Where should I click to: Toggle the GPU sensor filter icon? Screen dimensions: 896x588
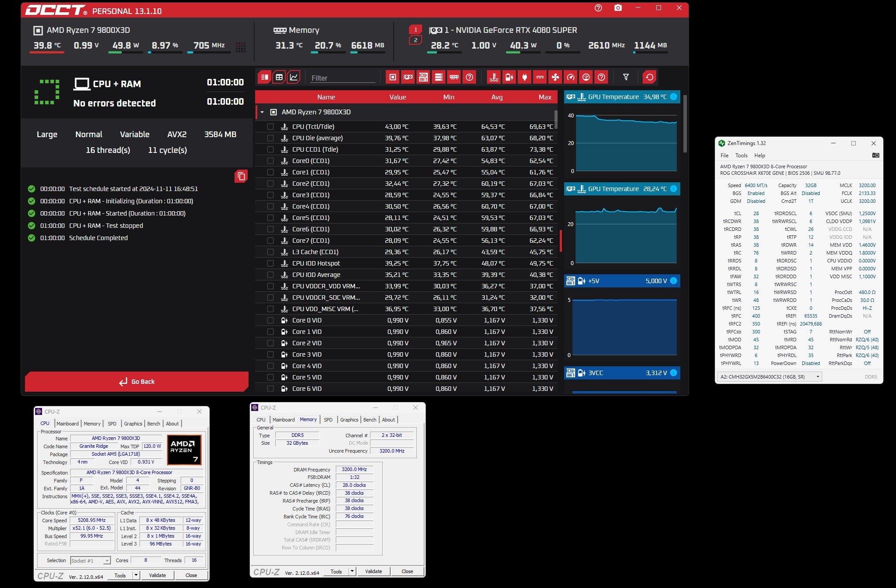click(408, 77)
